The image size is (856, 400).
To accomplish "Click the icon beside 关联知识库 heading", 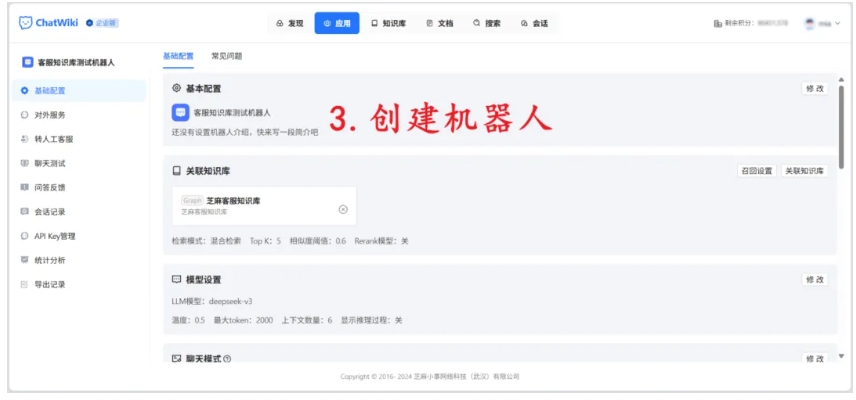I will coord(176,171).
